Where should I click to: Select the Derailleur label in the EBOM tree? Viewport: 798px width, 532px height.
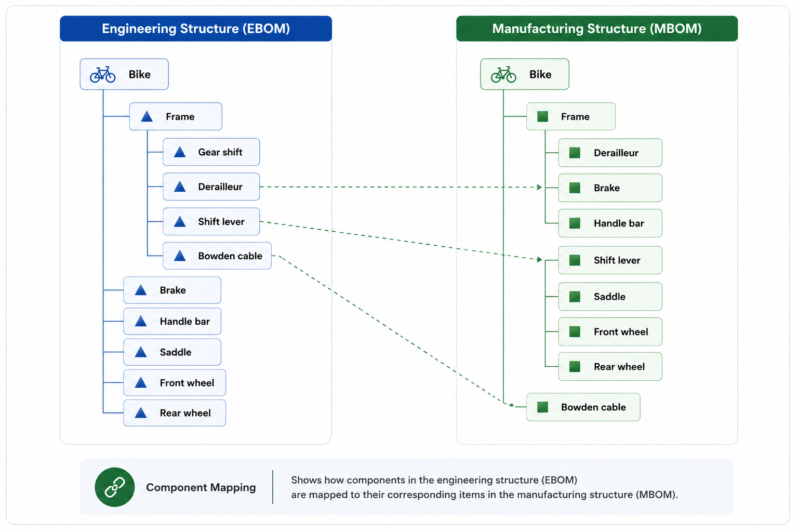(x=220, y=187)
